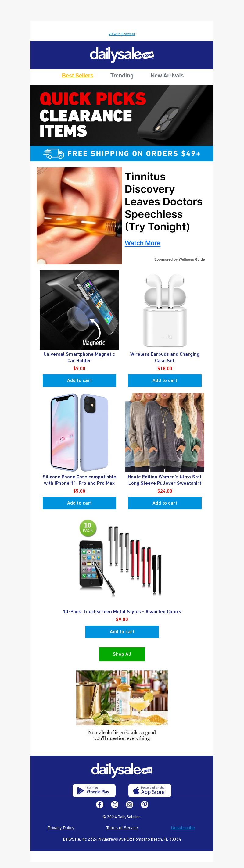
Task: Click Watch More on Tinnitus ad
Action: [142, 243]
